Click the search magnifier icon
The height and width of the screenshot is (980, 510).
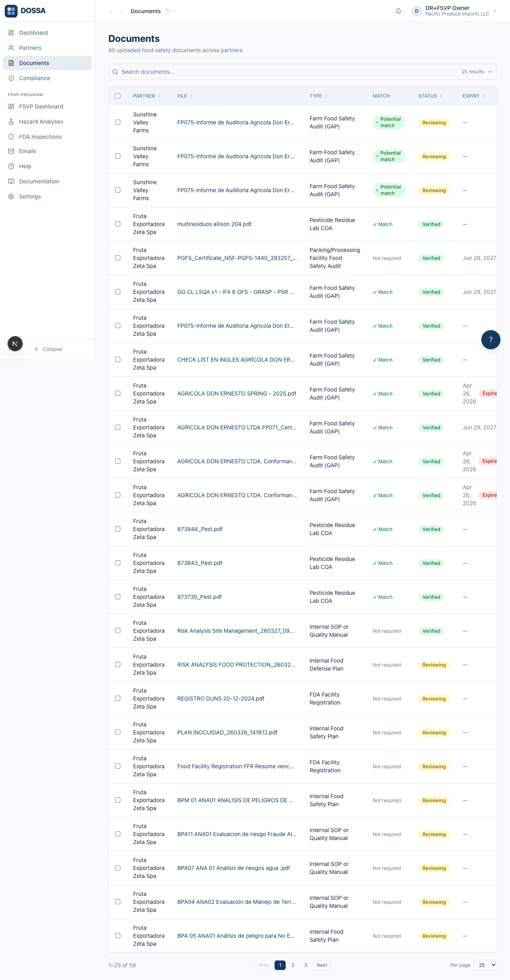115,72
